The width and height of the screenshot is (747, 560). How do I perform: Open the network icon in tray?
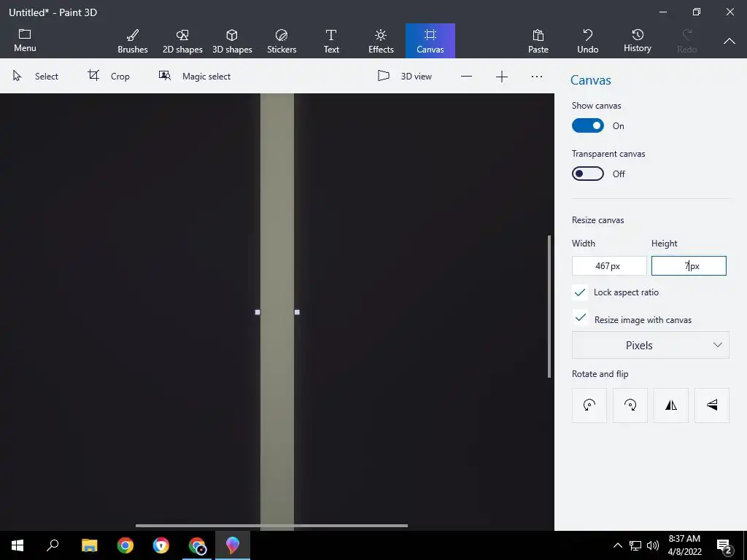click(635, 545)
